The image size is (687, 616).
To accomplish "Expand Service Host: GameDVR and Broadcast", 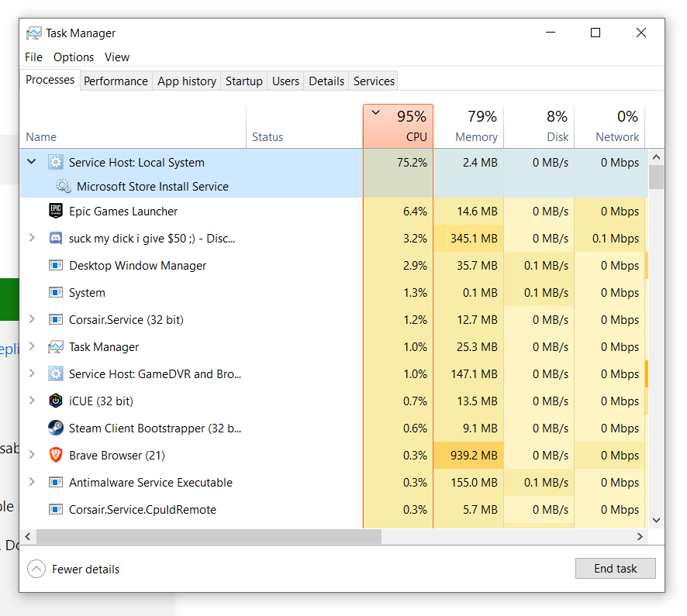I will [32, 373].
